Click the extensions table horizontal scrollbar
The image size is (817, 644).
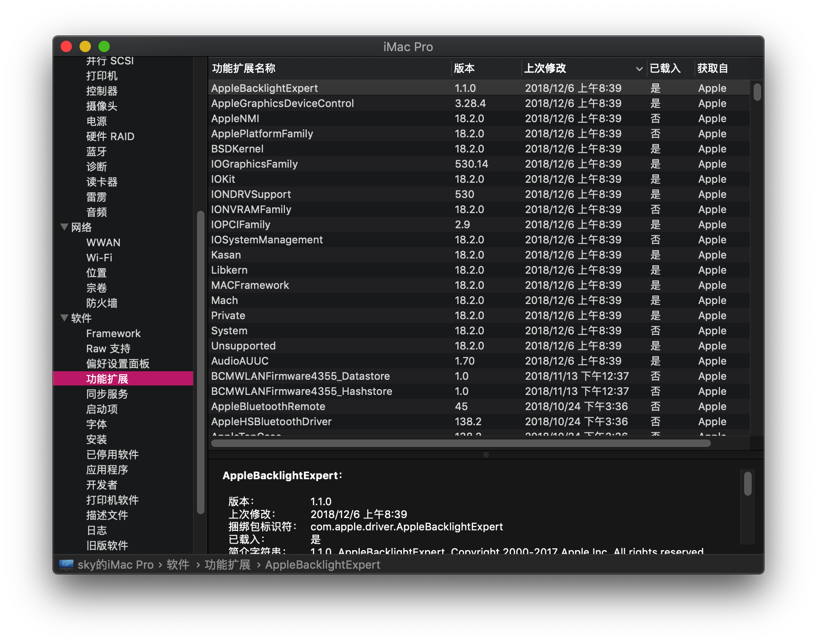[x=461, y=443]
